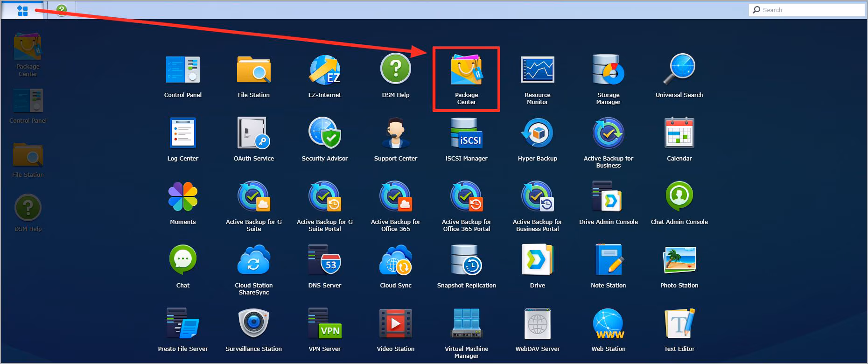
Task: Launch Cloud Sync
Action: point(396,266)
